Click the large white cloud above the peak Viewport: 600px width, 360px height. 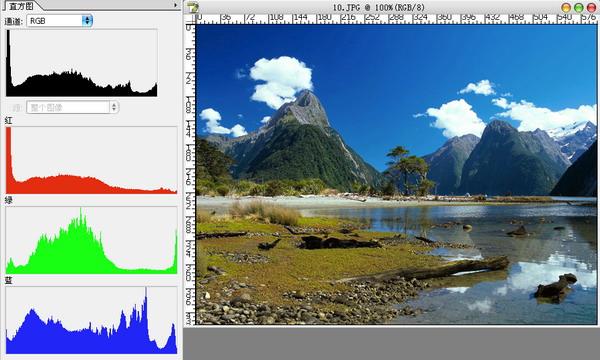tap(282, 80)
